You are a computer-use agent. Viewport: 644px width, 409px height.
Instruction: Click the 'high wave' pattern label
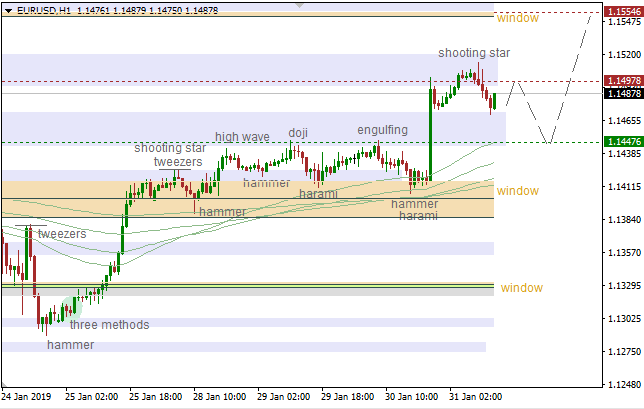coord(241,137)
